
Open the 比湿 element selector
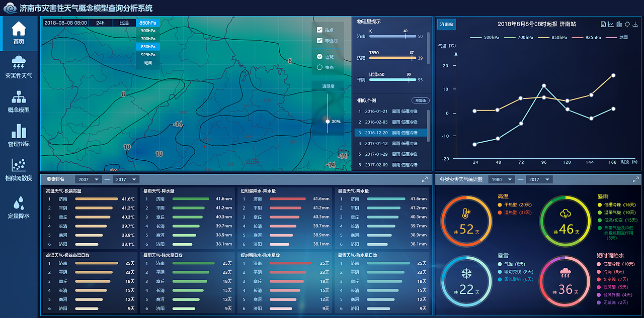[x=124, y=23]
